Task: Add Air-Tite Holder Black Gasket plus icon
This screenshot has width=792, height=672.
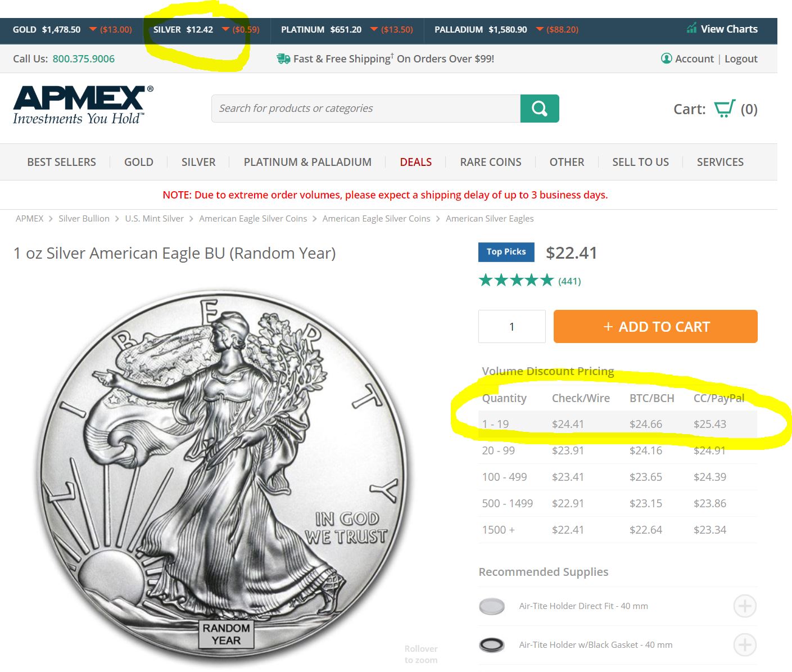Action: point(745,645)
